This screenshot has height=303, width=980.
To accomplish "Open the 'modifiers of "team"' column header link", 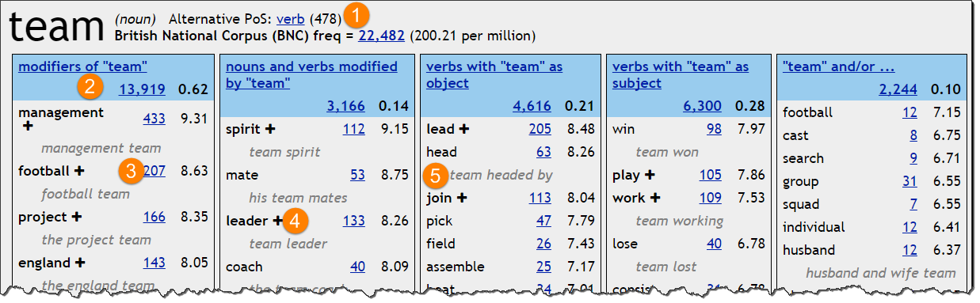I will click(x=82, y=67).
